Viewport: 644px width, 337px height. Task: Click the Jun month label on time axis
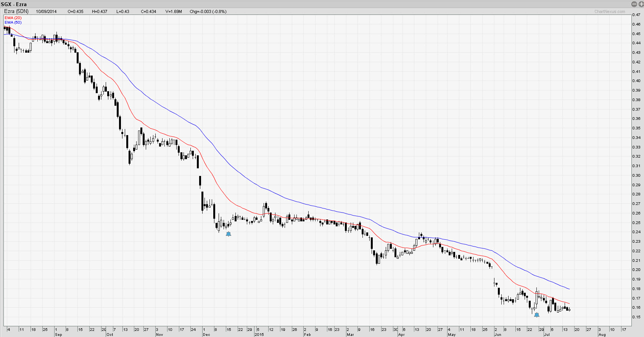click(498, 335)
